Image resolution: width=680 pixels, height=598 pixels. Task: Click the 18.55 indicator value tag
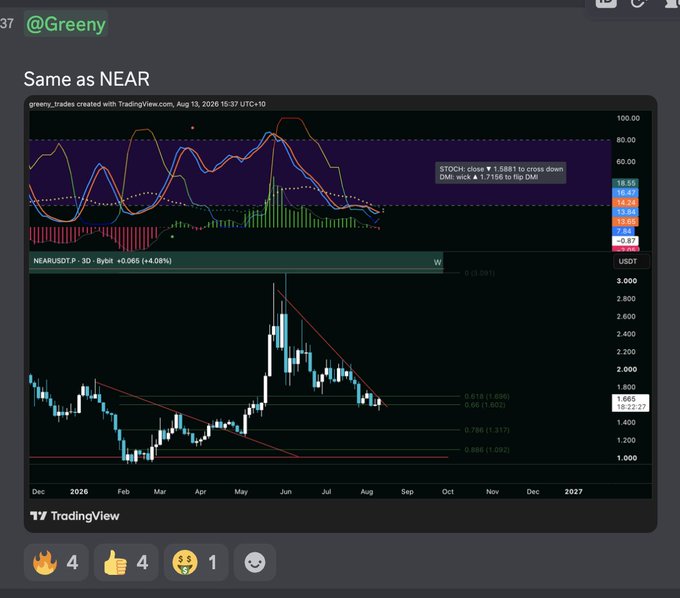tap(625, 183)
